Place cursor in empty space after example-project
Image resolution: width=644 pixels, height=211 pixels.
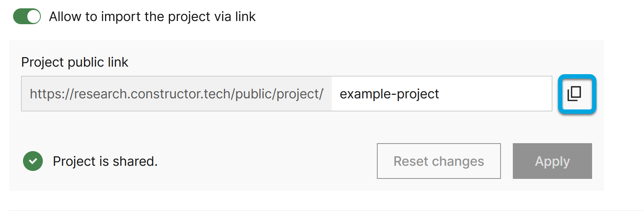click(x=495, y=94)
